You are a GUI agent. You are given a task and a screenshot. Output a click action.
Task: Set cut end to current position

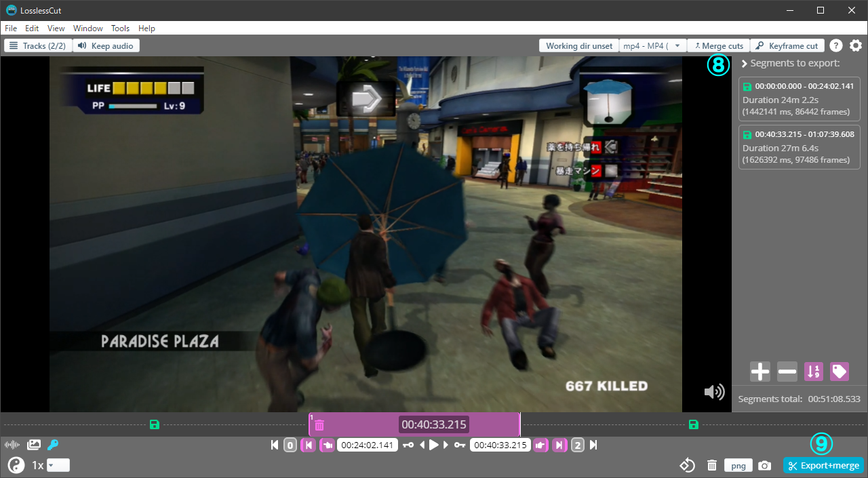[540, 445]
